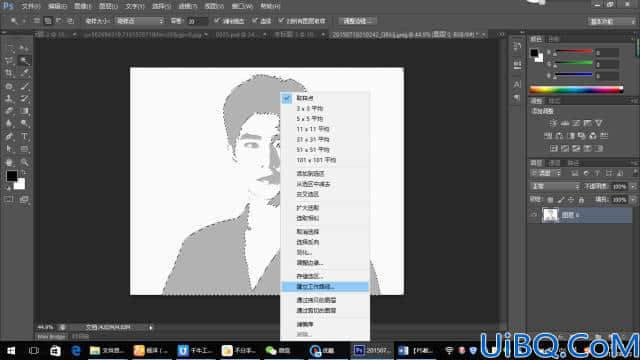Select the Rectangular Marquee tool
Image resolution: width=640 pixels, height=360 pixels.
9,49
